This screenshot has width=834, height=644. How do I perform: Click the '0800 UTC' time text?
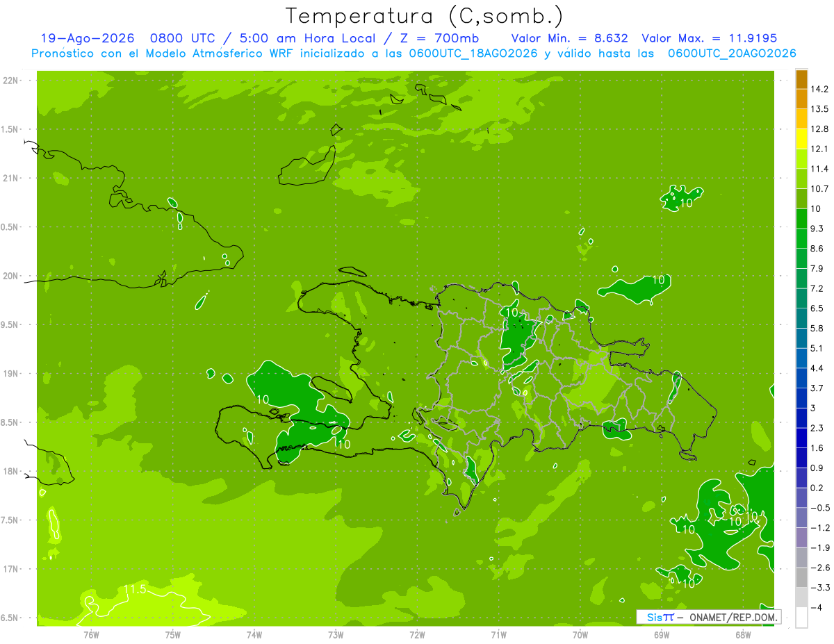pos(183,38)
